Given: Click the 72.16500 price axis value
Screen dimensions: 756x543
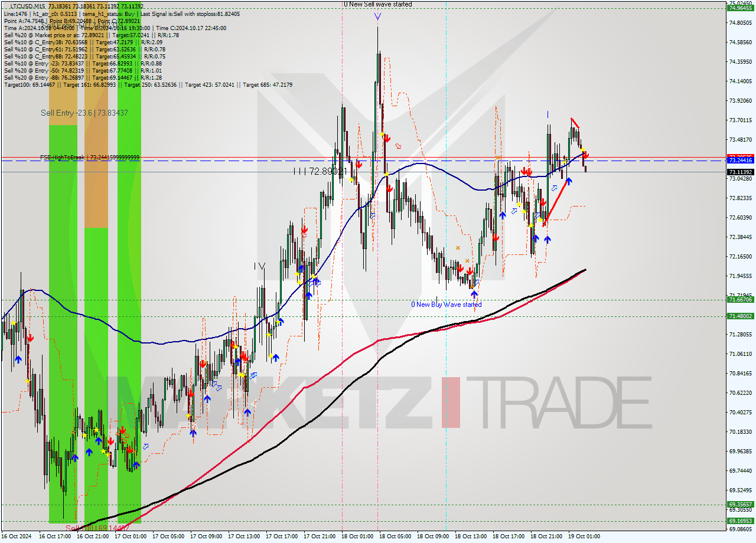Looking at the screenshot, I should tap(740, 256).
